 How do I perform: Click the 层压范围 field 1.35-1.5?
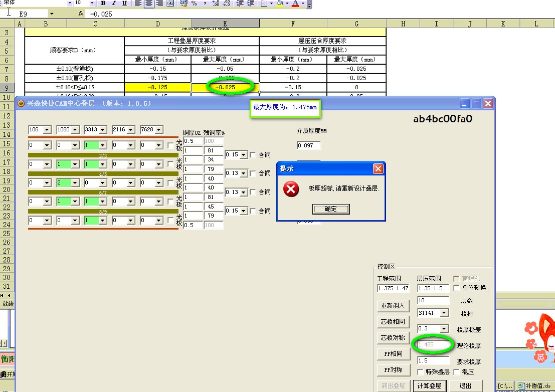coord(433,288)
